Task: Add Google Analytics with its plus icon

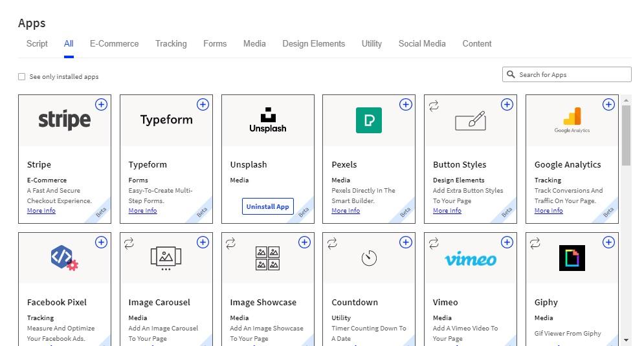Action: pos(608,105)
